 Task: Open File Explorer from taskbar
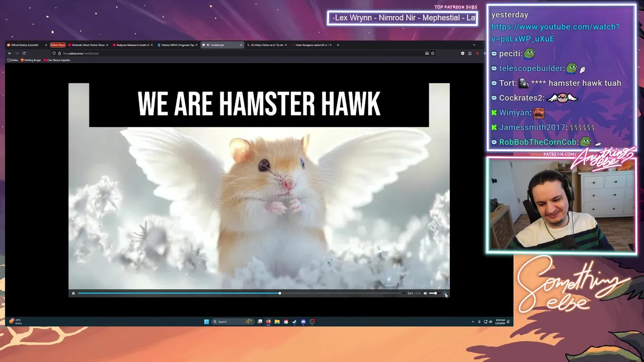pos(277,322)
